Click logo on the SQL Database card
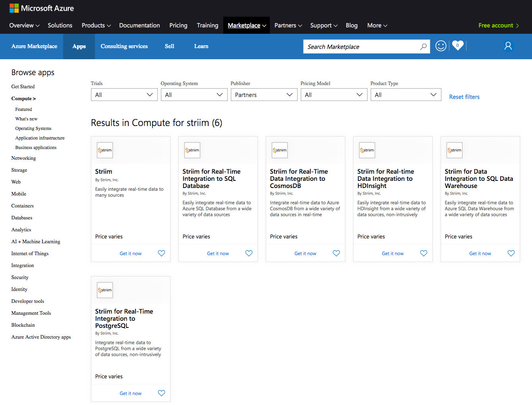Viewport: 532px width, 405px height. coord(192,150)
